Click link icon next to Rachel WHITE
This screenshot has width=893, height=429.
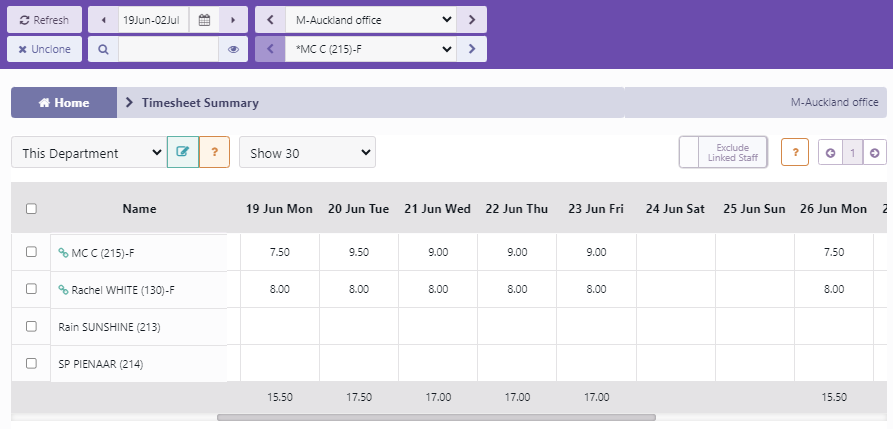(63, 289)
